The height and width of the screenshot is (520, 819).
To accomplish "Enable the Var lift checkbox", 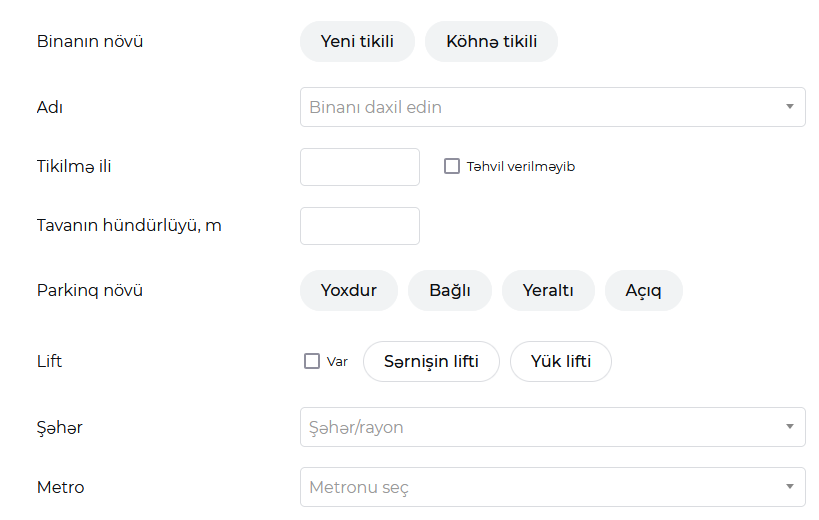I will click(x=312, y=361).
